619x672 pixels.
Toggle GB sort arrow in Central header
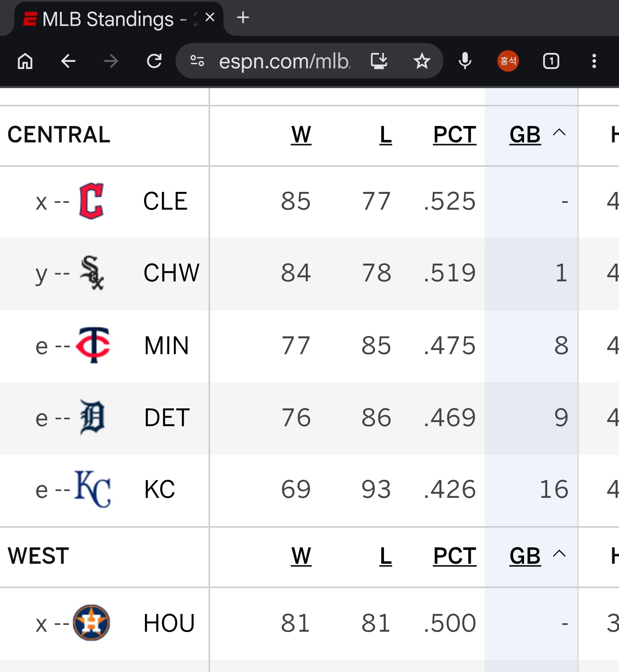pos(559,132)
